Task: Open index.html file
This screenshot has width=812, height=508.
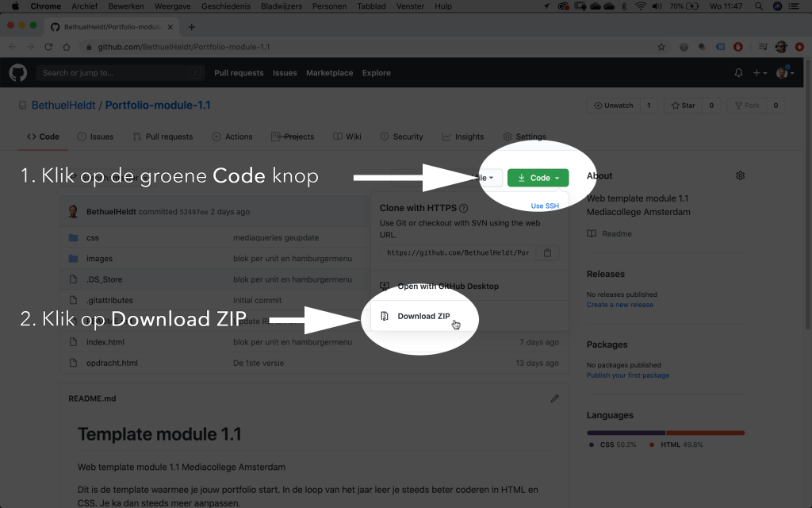Action: click(x=105, y=342)
